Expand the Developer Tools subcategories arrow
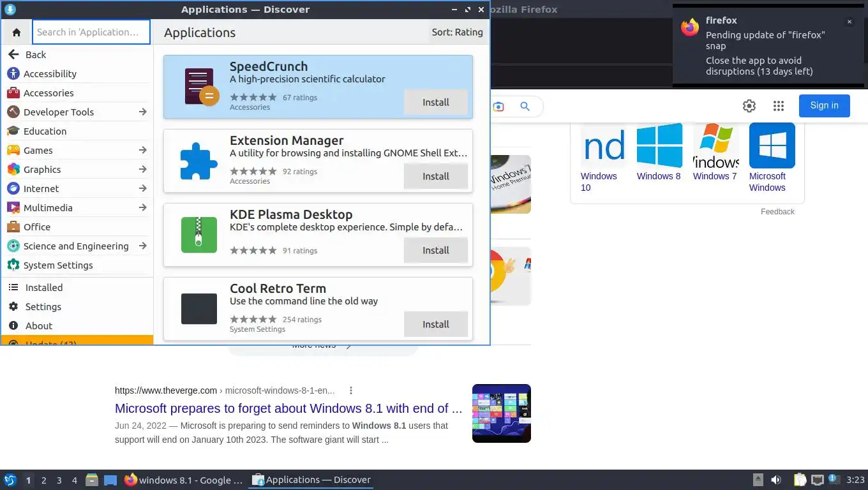This screenshot has width=868, height=490. click(142, 112)
